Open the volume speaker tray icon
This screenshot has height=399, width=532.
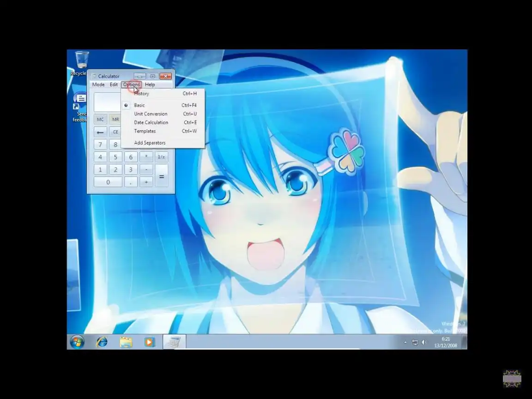point(424,342)
